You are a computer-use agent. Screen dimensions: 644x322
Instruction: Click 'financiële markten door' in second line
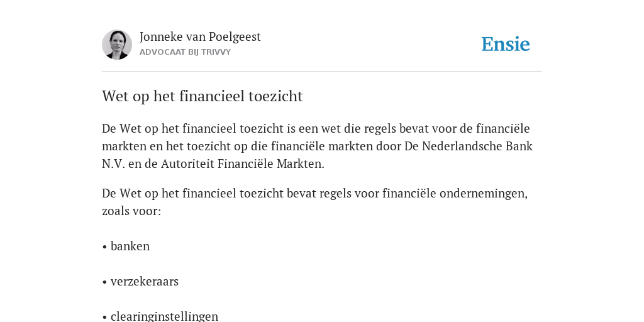[336, 146]
